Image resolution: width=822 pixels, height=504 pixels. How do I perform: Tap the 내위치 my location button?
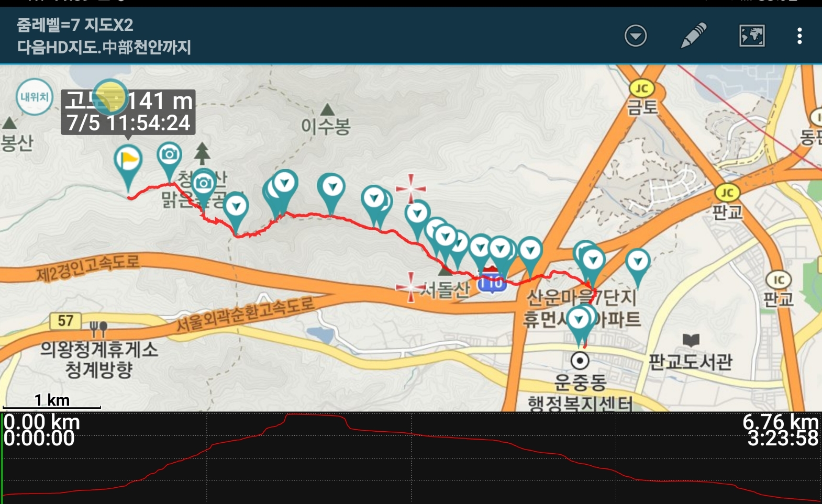[x=35, y=97]
